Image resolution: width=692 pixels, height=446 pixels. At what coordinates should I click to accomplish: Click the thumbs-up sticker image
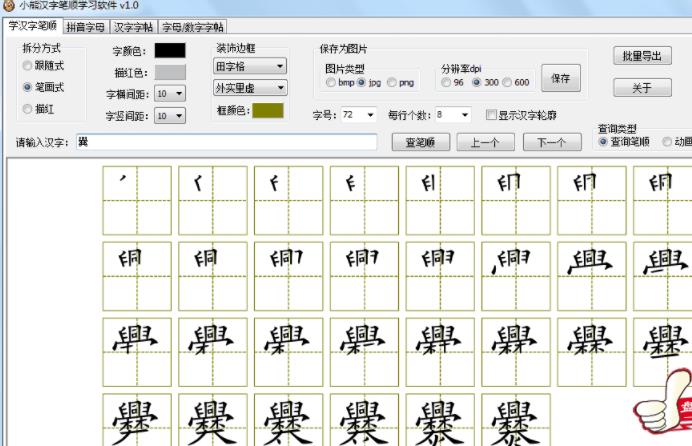(662, 402)
